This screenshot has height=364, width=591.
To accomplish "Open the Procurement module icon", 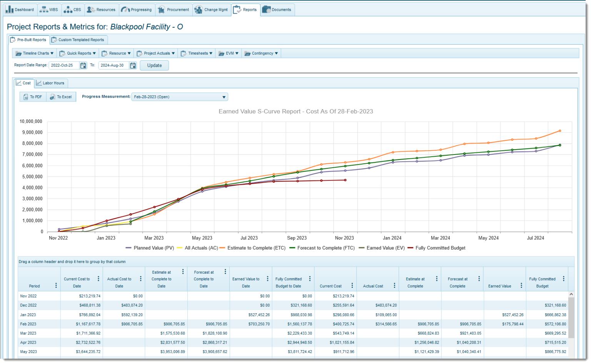I will [161, 10].
